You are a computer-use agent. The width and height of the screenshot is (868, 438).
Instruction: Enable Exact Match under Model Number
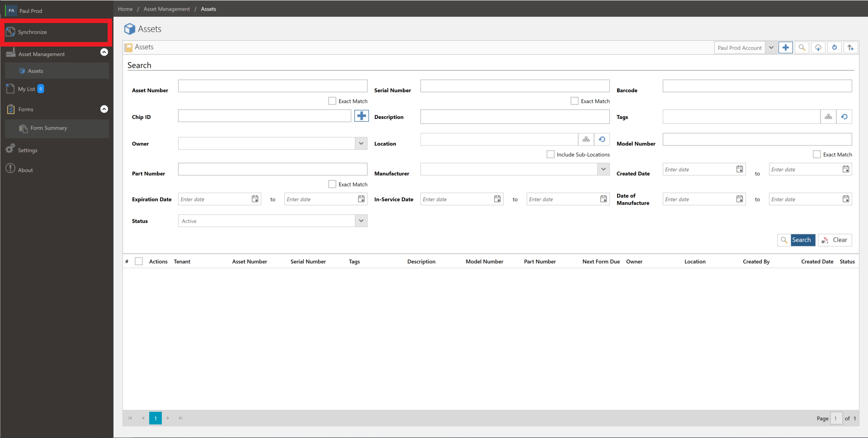[x=817, y=154]
